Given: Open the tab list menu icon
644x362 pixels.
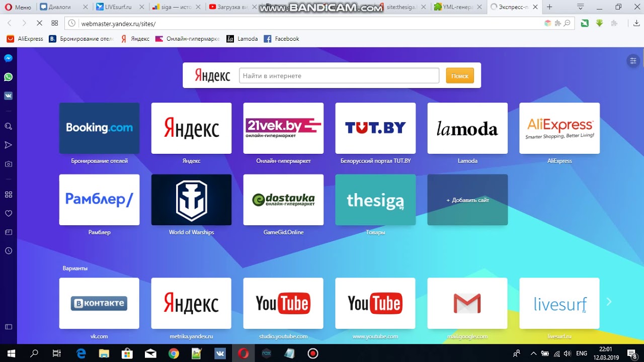Looking at the screenshot, I should (581, 7).
